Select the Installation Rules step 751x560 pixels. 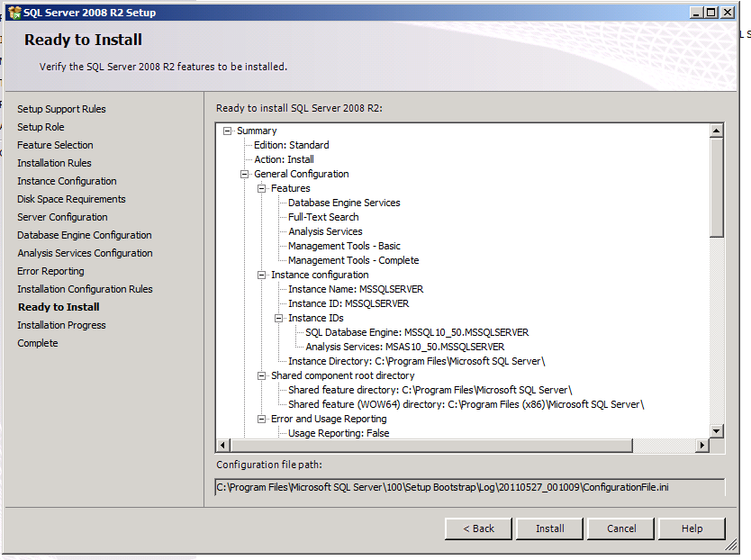coord(54,163)
